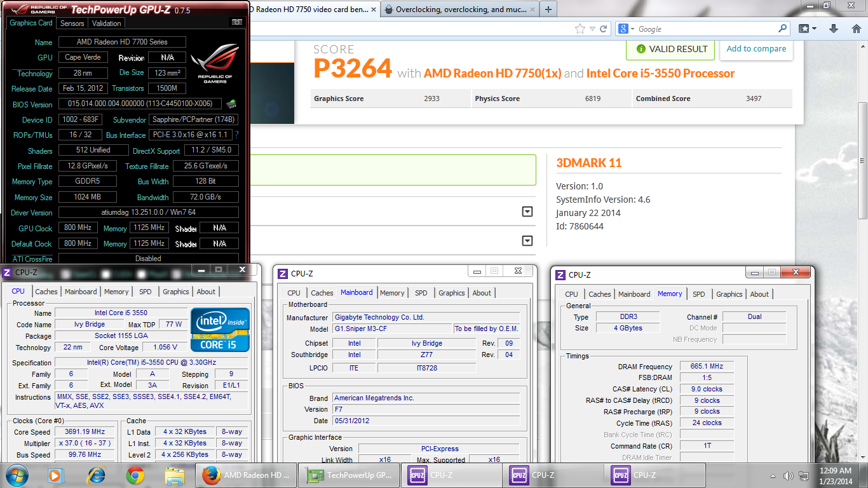Click the ATI CrossFire Disabled field
Viewport: 868px width, 488px height.
(x=149, y=259)
